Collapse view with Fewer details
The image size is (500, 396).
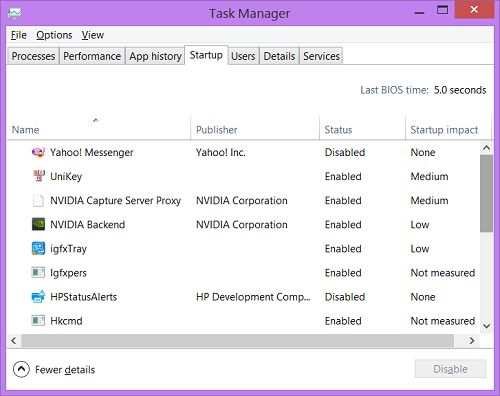[x=54, y=369]
